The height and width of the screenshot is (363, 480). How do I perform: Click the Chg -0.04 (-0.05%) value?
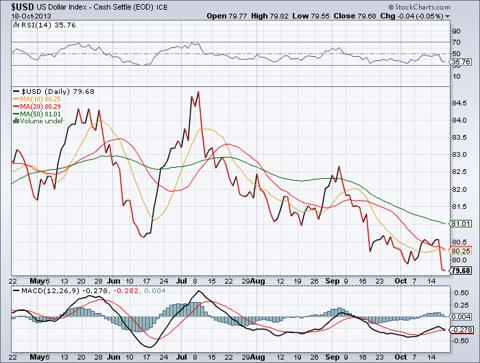[x=412, y=16]
